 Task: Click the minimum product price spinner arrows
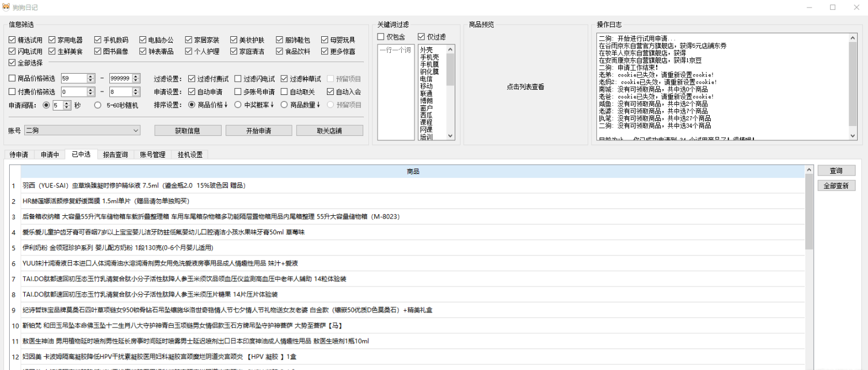pos(90,78)
